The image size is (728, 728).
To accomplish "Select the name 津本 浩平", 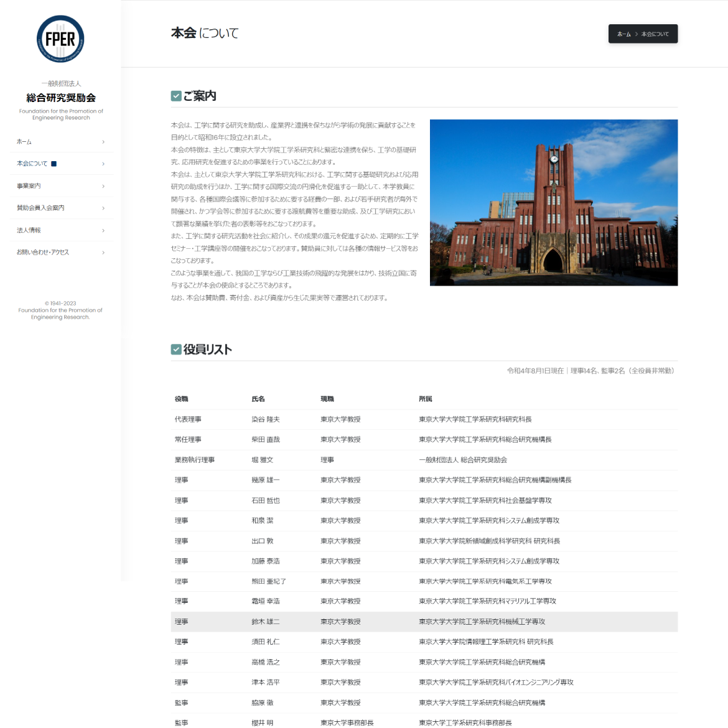I will [266, 682].
